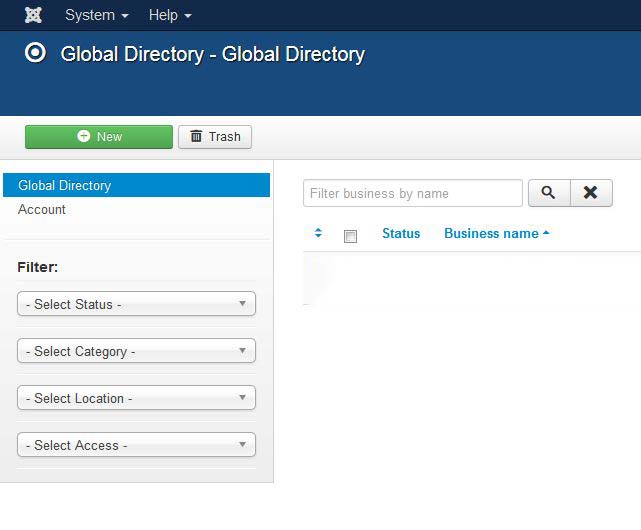Screen dimensions: 641x530
Task: Click the Joomla logo icon
Action: click(x=33, y=15)
